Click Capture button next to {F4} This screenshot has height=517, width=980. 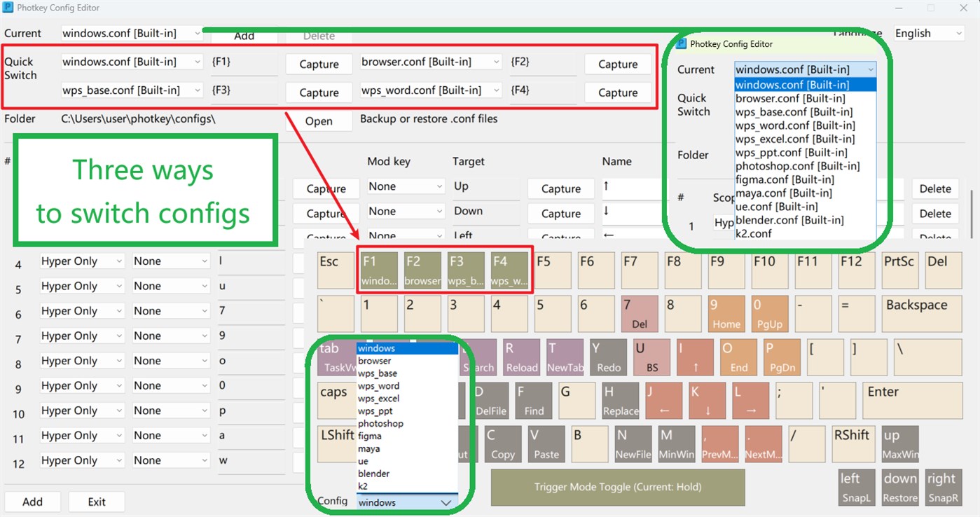pyautogui.click(x=618, y=92)
